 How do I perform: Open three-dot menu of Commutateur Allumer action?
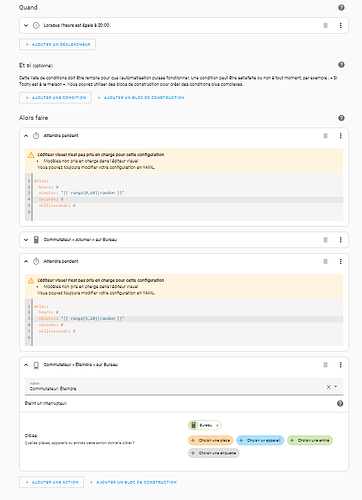340,240
